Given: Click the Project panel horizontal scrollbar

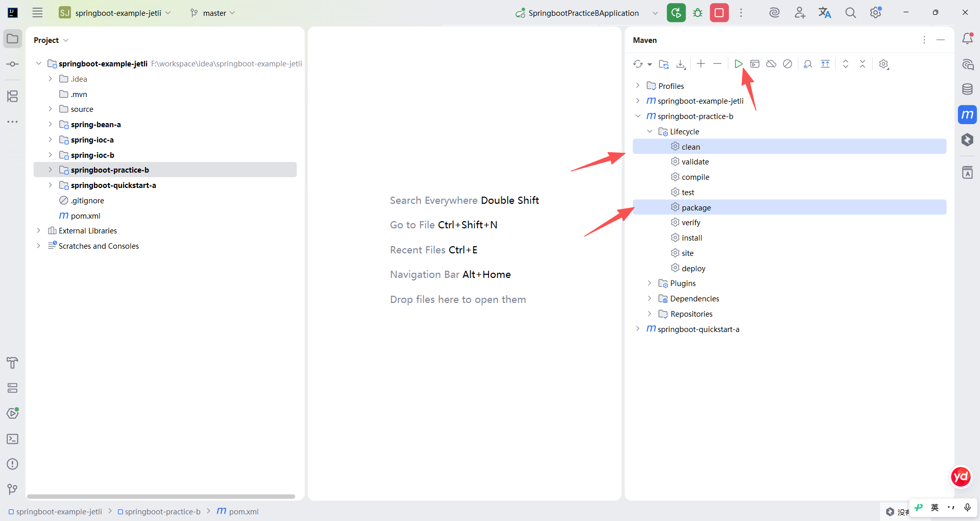Looking at the screenshot, I should pos(161,496).
